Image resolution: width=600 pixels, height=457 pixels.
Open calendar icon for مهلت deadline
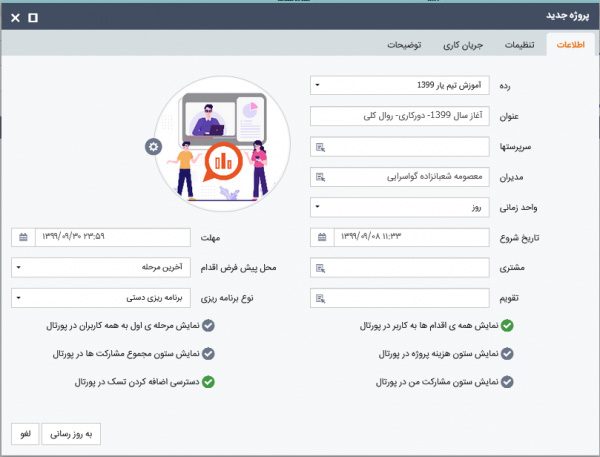click(23, 237)
